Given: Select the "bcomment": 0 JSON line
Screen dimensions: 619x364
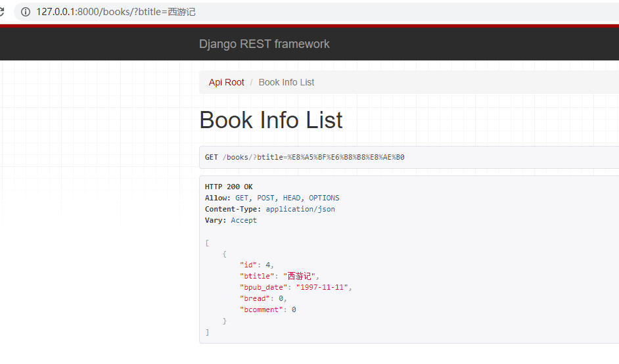Looking at the screenshot, I should (x=267, y=309).
